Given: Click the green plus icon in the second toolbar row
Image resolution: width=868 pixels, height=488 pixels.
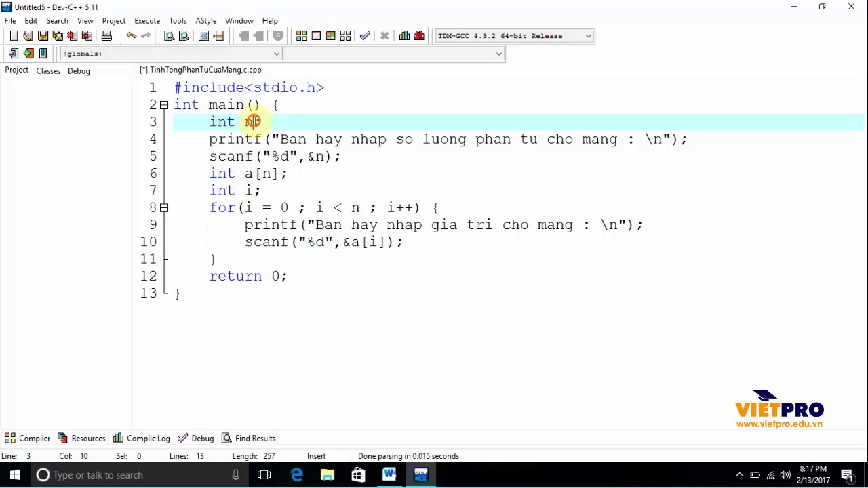Looking at the screenshot, I should point(28,54).
